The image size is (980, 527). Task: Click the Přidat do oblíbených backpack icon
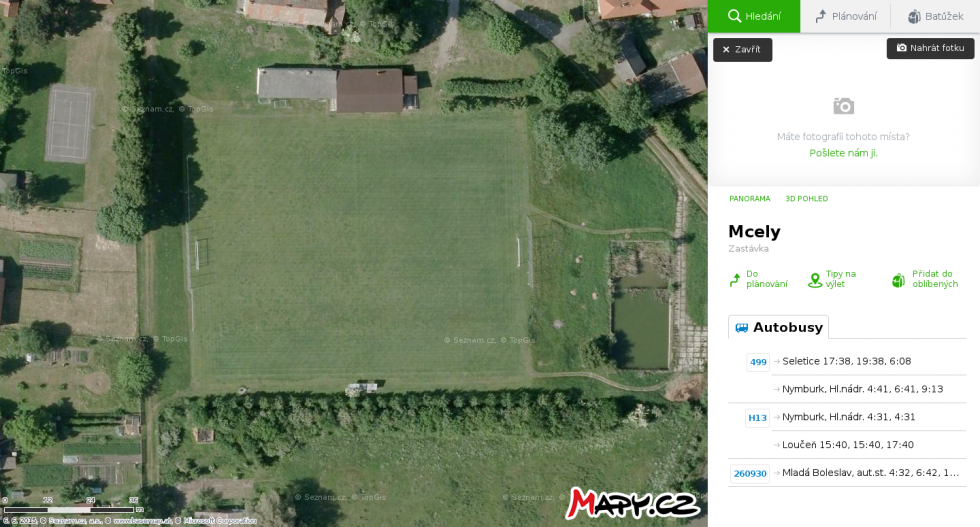point(898,280)
